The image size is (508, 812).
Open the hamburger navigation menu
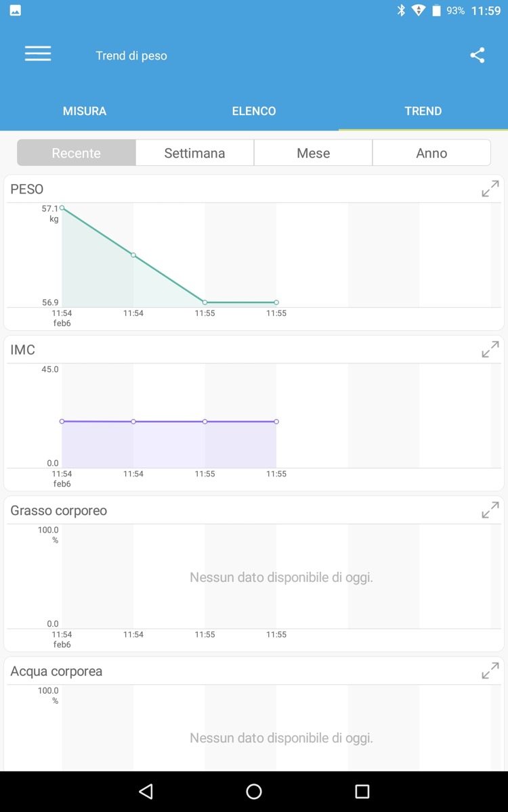pos(38,55)
